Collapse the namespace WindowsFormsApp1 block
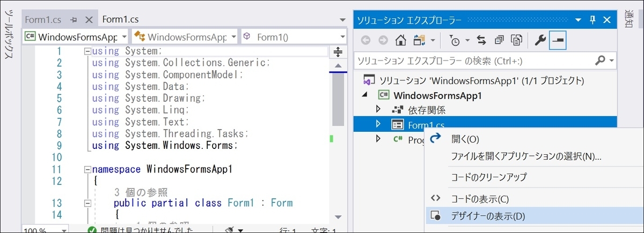 tap(87, 169)
